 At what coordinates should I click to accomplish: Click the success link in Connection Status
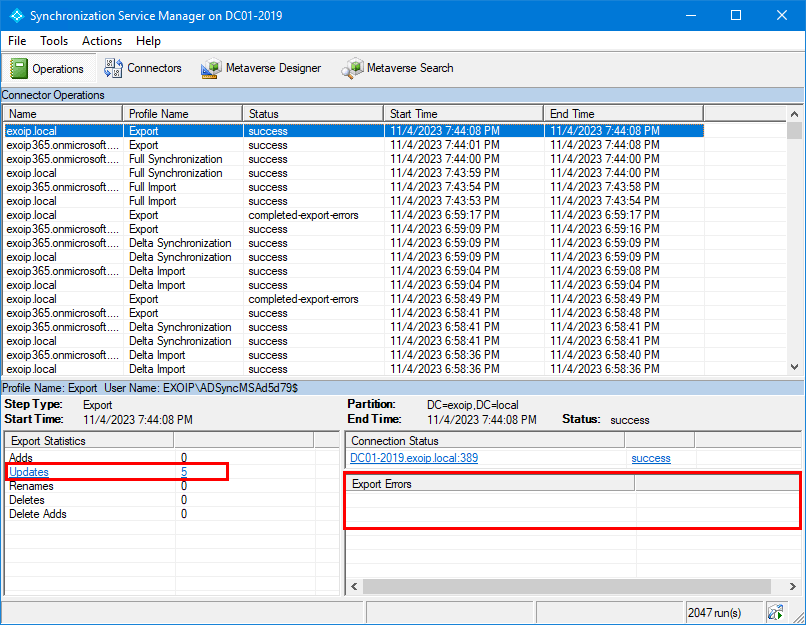pyautogui.click(x=651, y=458)
